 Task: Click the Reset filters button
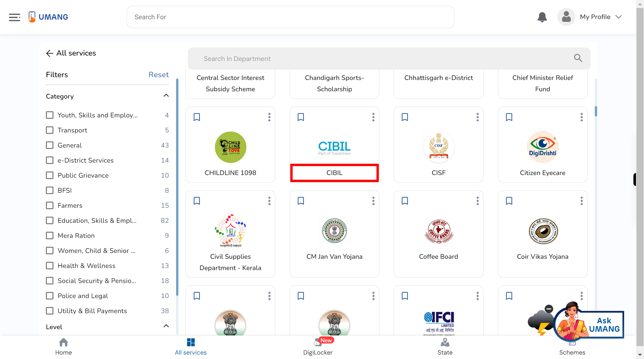[x=158, y=74]
